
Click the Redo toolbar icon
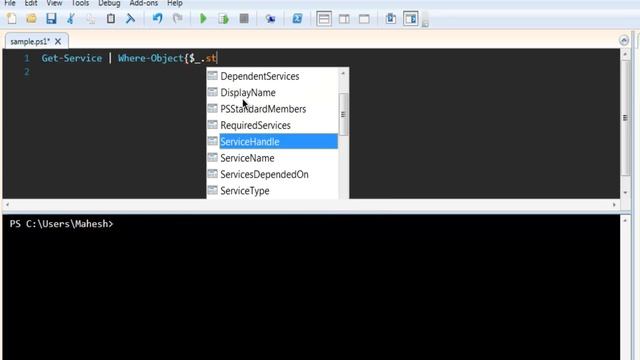[178, 19]
